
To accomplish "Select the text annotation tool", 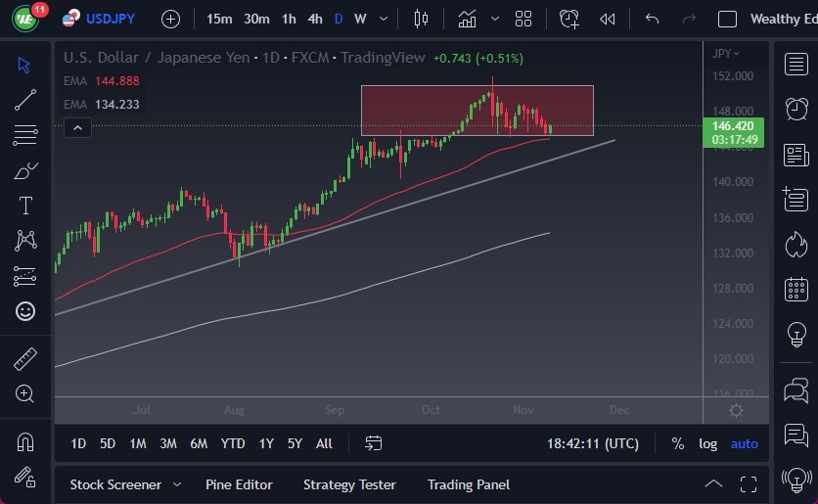I will (25, 206).
